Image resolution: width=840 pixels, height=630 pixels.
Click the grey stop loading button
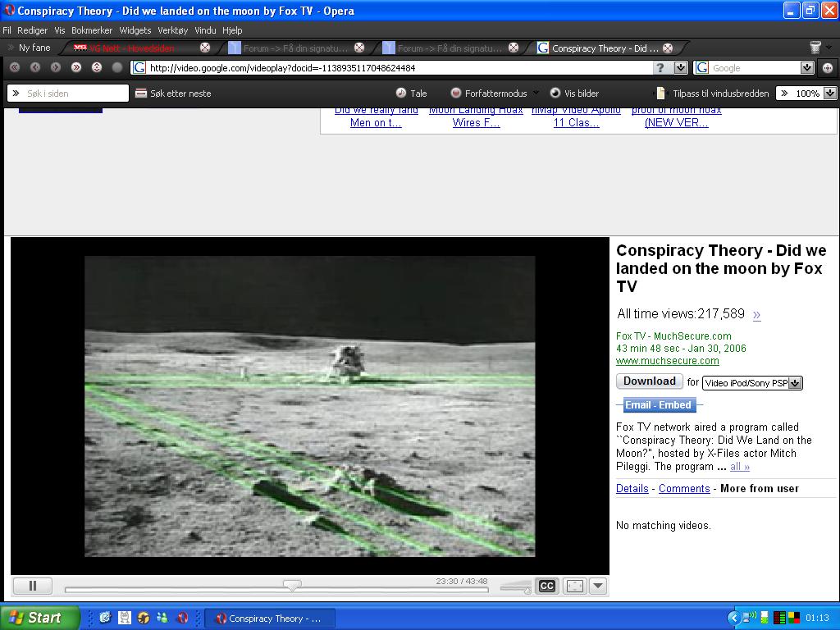pyautogui.click(x=117, y=67)
